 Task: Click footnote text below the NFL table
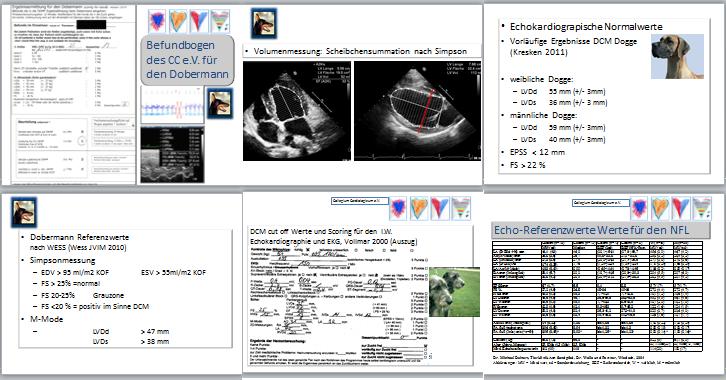tap(587, 359)
